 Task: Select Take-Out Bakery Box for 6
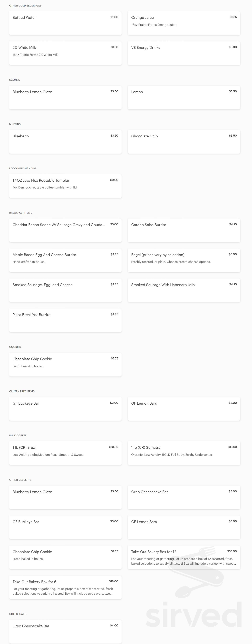click(65, 587)
